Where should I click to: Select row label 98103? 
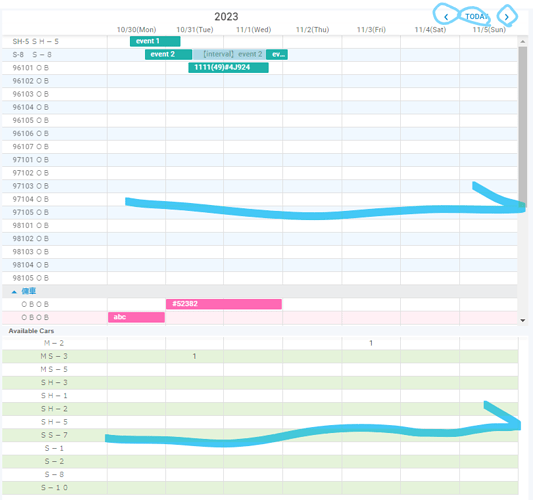pos(31,252)
